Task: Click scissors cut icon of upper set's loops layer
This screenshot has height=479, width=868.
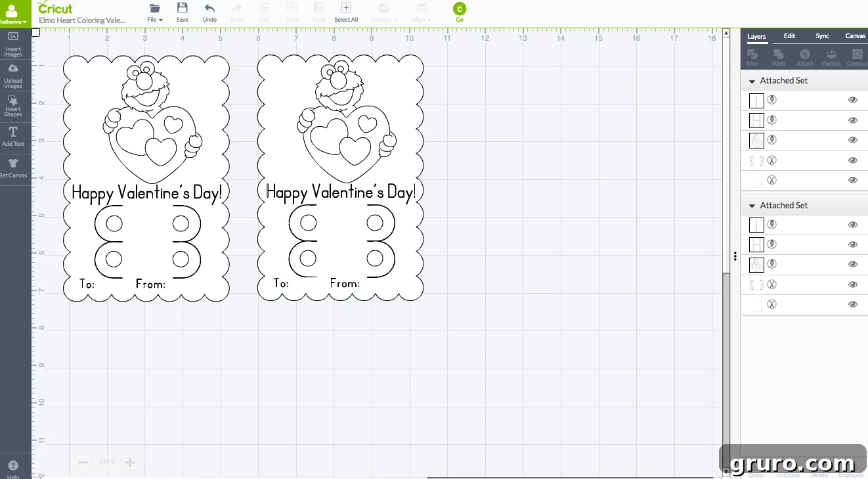Action: click(x=772, y=160)
